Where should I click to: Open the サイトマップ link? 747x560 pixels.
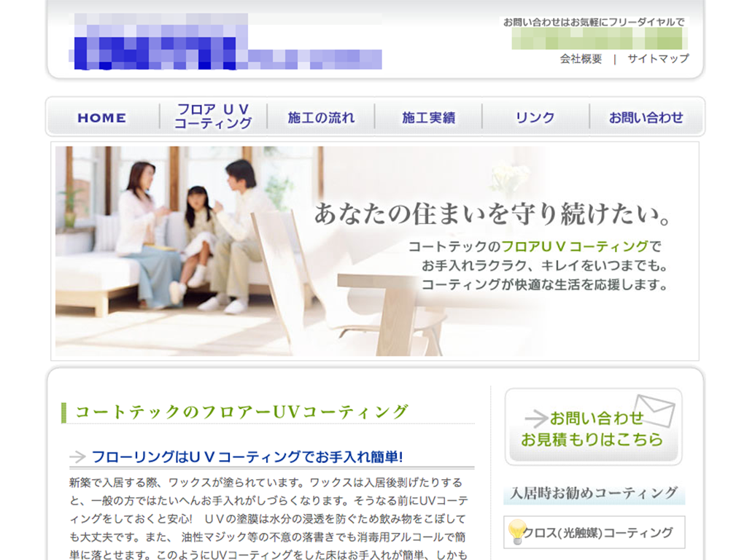click(x=658, y=59)
